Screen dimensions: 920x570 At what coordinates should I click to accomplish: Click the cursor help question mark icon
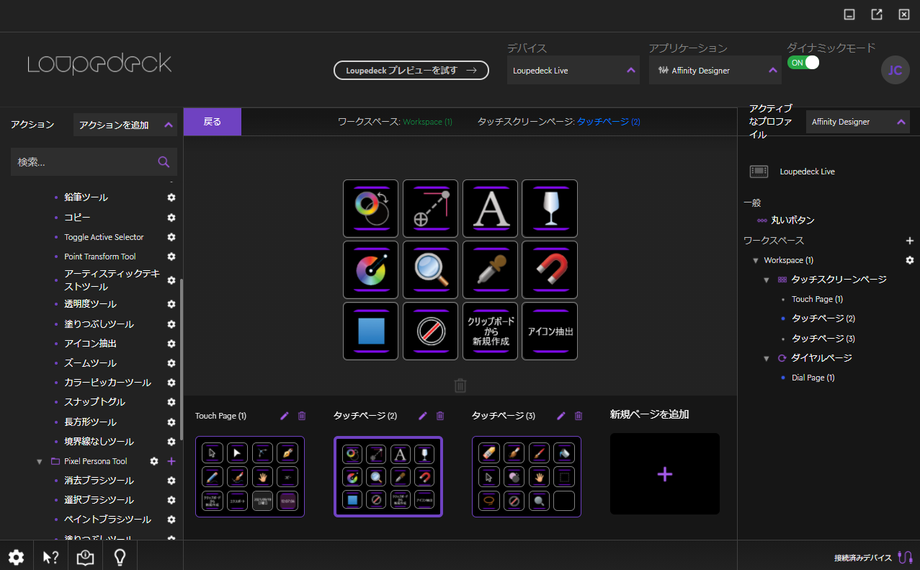click(50, 557)
